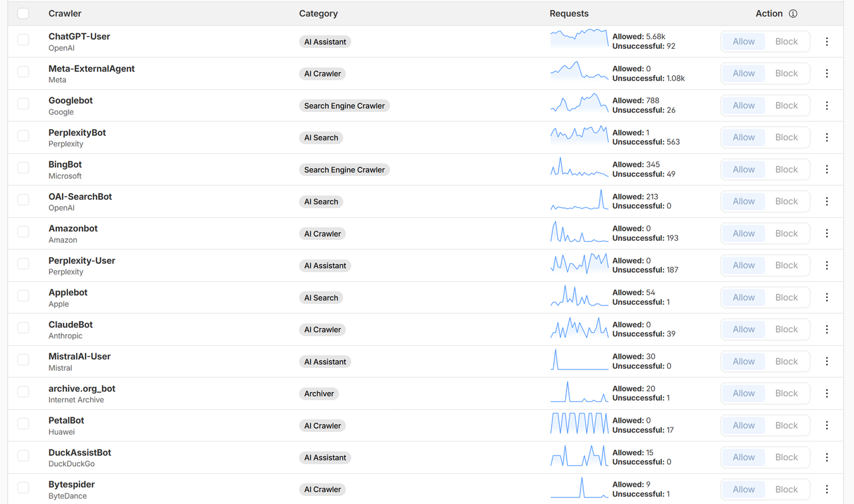This screenshot has width=854, height=504.
Task: Open the three-dot menu for ClaudeBot
Action: click(827, 329)
